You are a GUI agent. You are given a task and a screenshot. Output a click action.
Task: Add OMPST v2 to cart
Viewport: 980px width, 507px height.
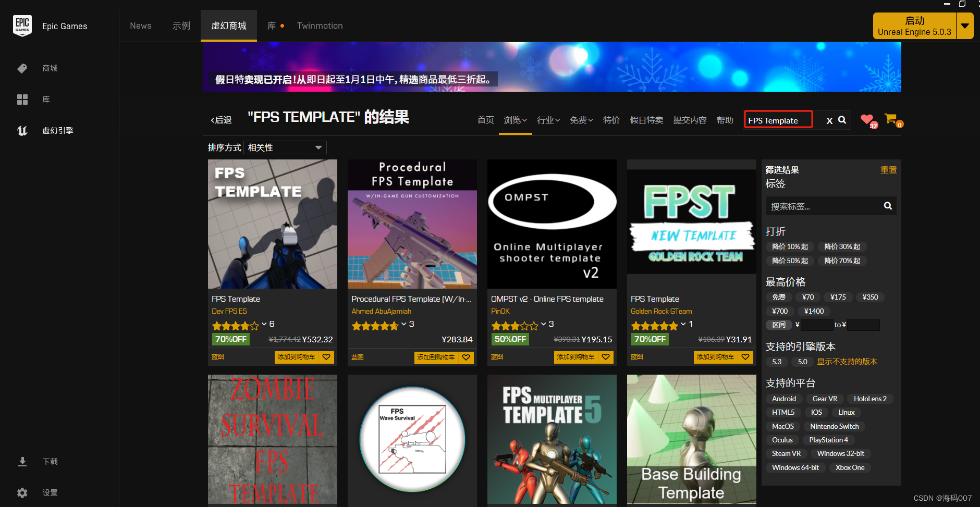tap(576, 357)
